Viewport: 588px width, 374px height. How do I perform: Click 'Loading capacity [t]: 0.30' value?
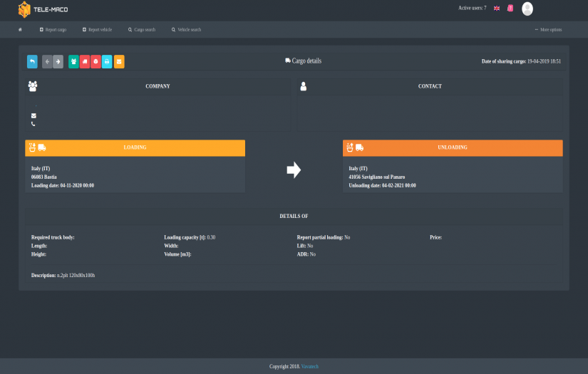click(x=190, y=238)
